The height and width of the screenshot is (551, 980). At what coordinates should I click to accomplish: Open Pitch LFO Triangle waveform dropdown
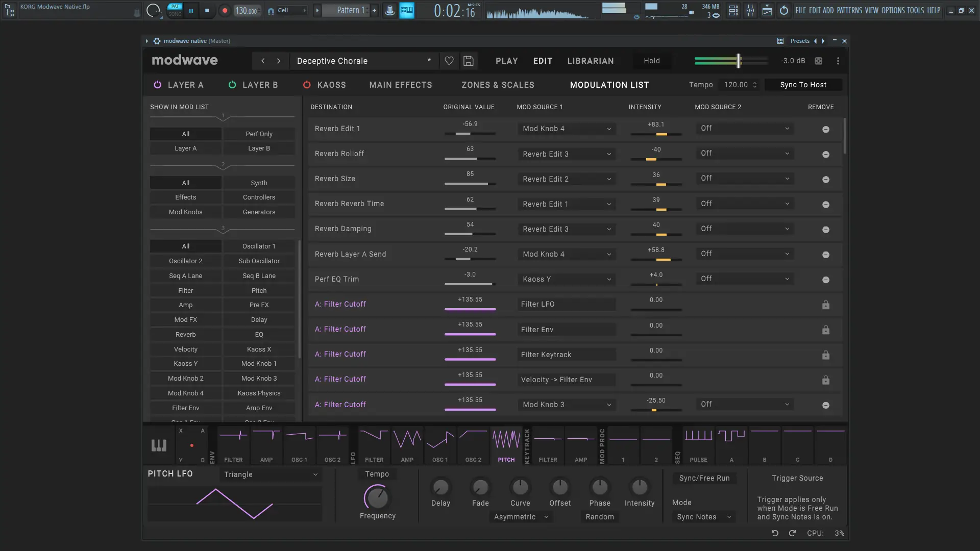[x=271, y=474]
